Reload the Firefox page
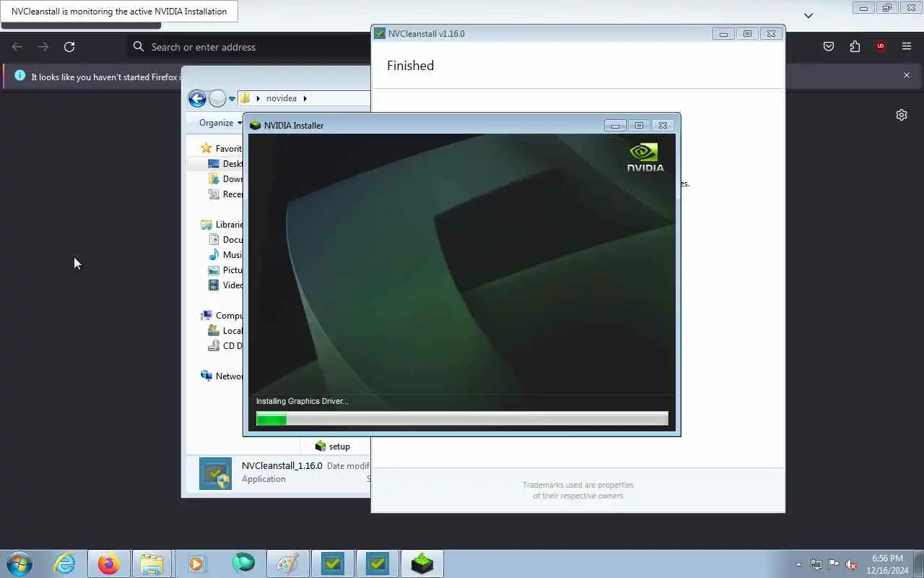Viewport: 924px width, 578px height. click(x=69, y=47)
